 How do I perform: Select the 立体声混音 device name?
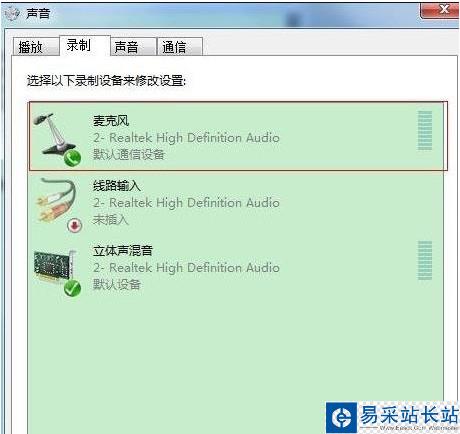click(x=123, y=250)
